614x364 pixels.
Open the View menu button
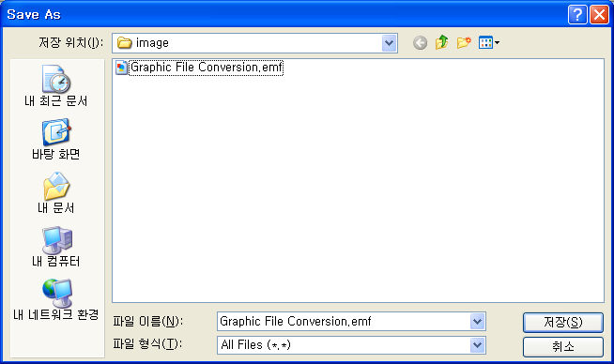point(489,42)
